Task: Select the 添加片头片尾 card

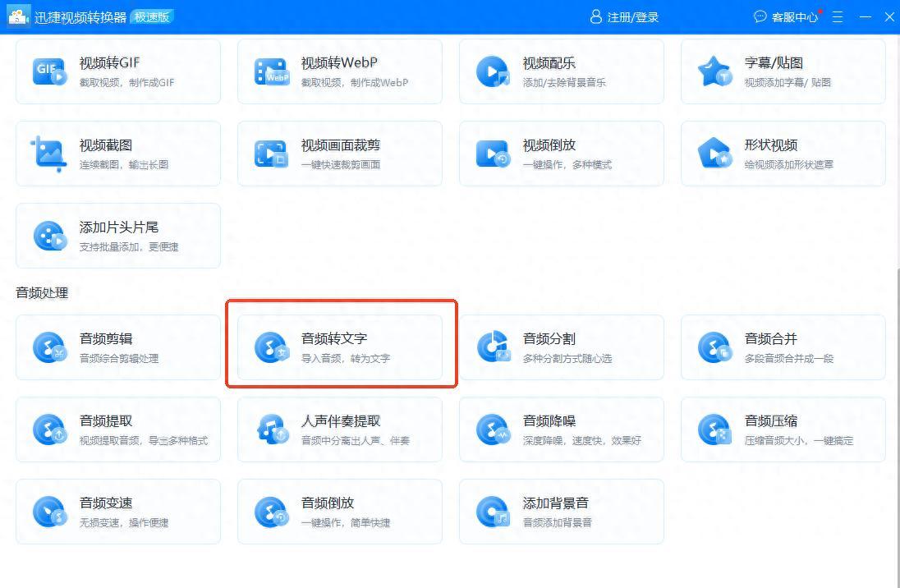Action: click(x=118, y=236)
